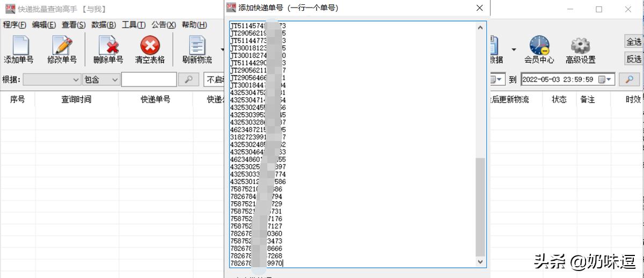Click magnifier search button after date range
This screenshot has width=644, height=278.
click(x=630, y=79)
